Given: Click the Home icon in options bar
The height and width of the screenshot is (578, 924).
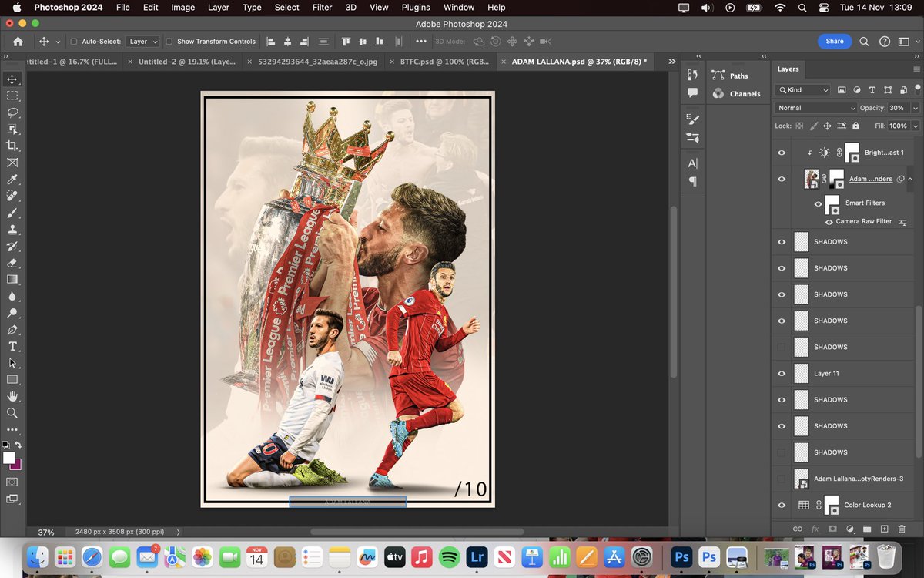Looking at the screenshot, I should (x=18, y=42).
